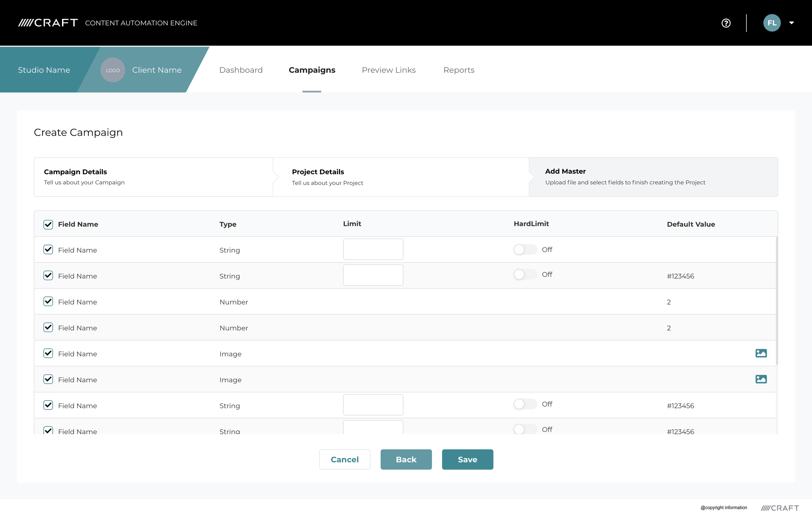Click the image icon in first Image row

coord(761,353)
